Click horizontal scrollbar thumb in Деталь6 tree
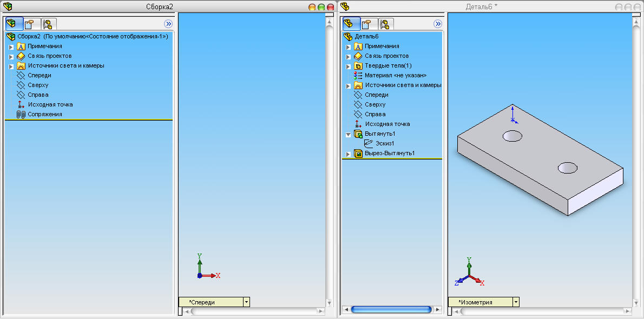The width and height of the screenshot is (644, 319). tap(391, 310)
